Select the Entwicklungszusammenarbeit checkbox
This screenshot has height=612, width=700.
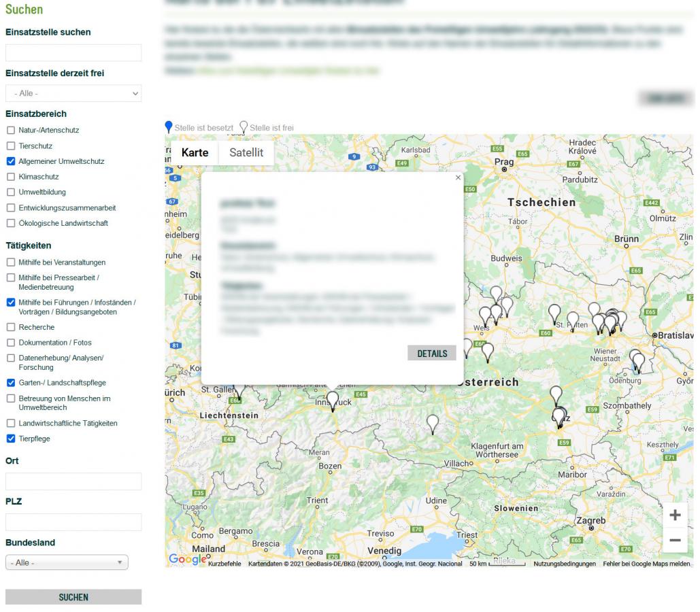tap(11, 208)
